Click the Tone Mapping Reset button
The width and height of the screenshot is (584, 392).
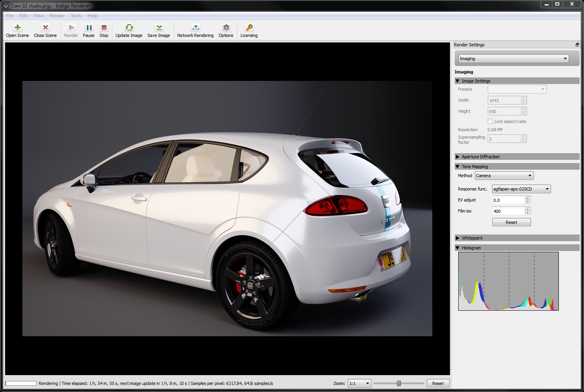pos(511,222)
